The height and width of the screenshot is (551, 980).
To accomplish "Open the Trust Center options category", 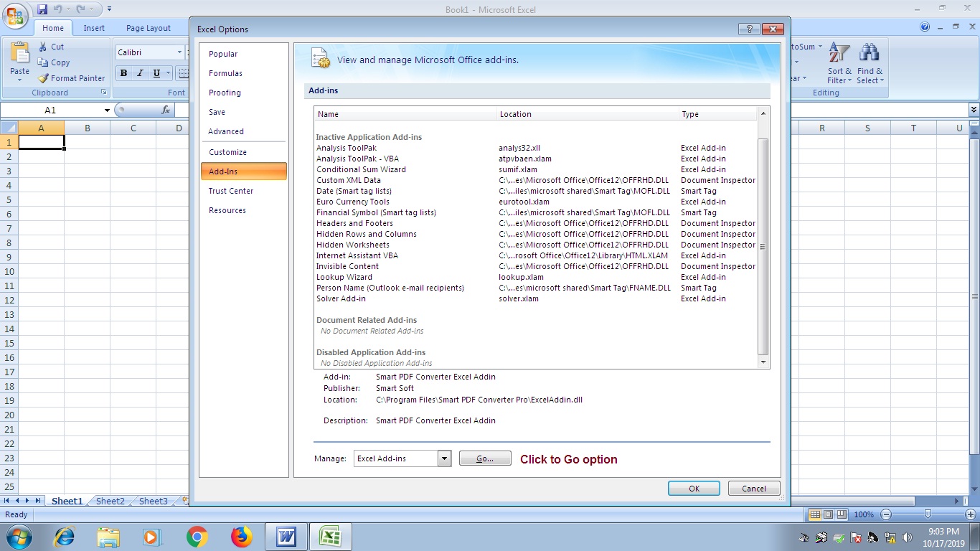I will point(244,191).
